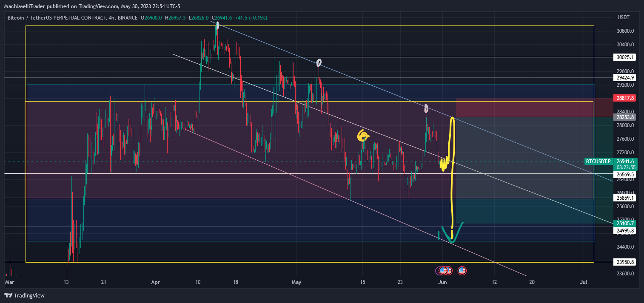
Task: Click the TradingView logo at the bottom
Action: (x=25, y=295)
